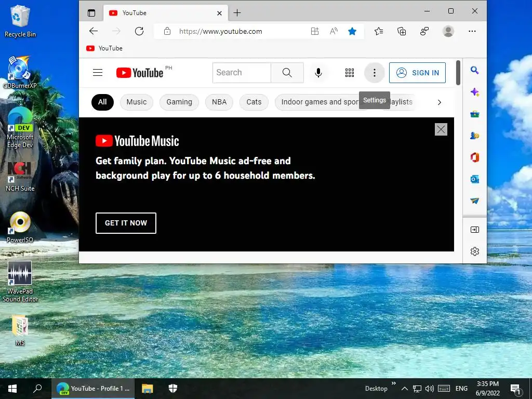Image resolution: width=532 pixels, height=399 pixels.
Task: Click the YouTube Music logo
Action: [137, 141]
